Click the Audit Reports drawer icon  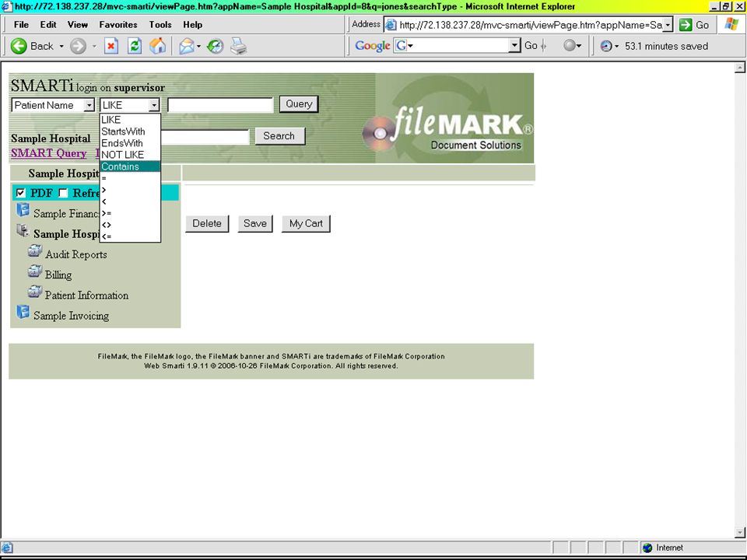point(35,251)
